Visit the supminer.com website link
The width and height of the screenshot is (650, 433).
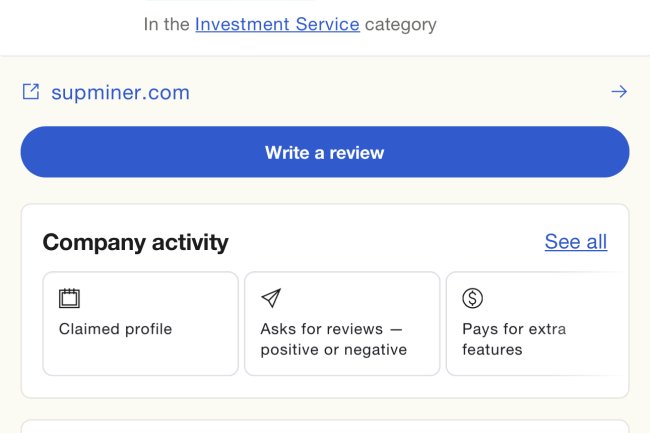click(x=120, y=93)
